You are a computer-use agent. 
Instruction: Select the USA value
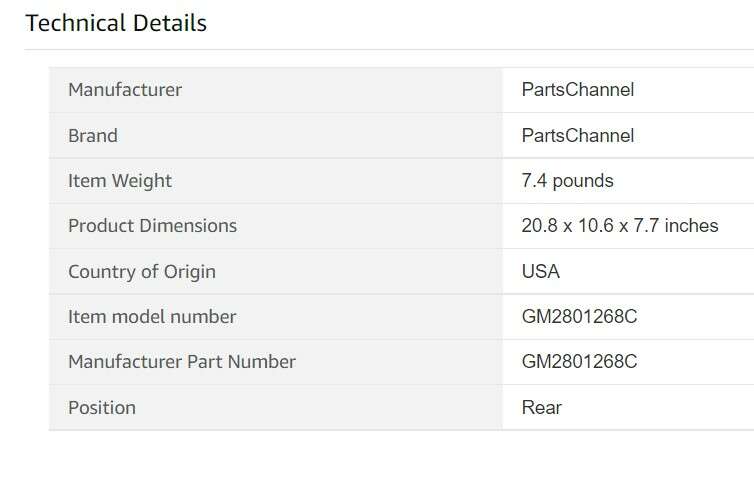pos(541,272)
